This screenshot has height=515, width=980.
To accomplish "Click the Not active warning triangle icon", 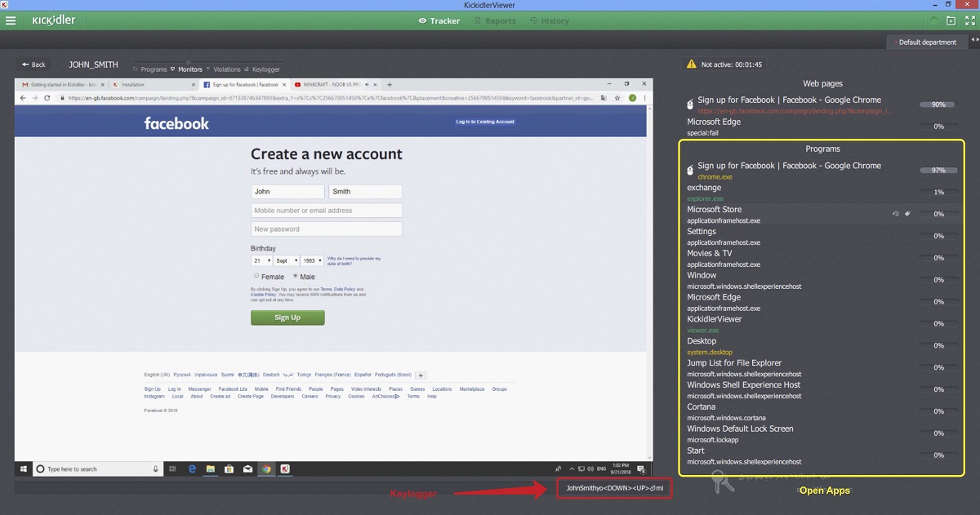I will click(x=692, y=64).
